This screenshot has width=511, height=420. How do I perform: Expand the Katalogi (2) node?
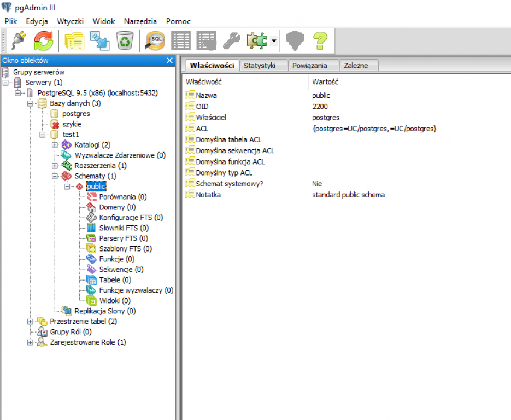pos(55,145)
